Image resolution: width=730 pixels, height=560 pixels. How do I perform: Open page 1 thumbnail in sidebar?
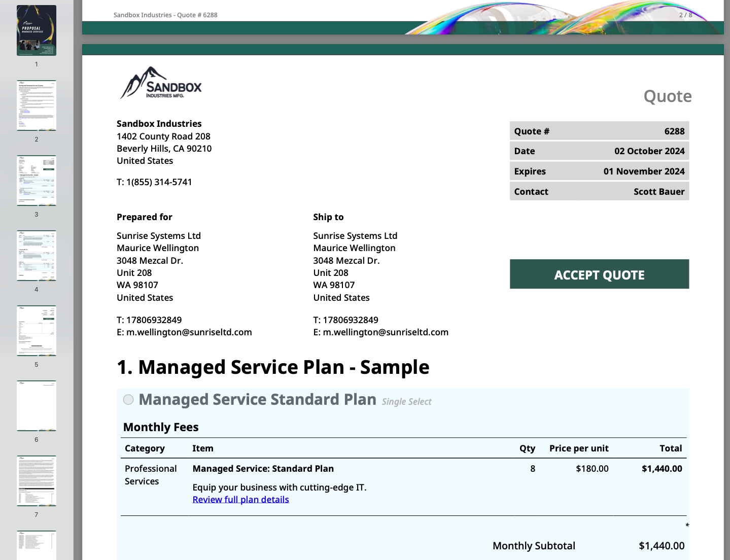pyautogui.click(x=37, y=30)
